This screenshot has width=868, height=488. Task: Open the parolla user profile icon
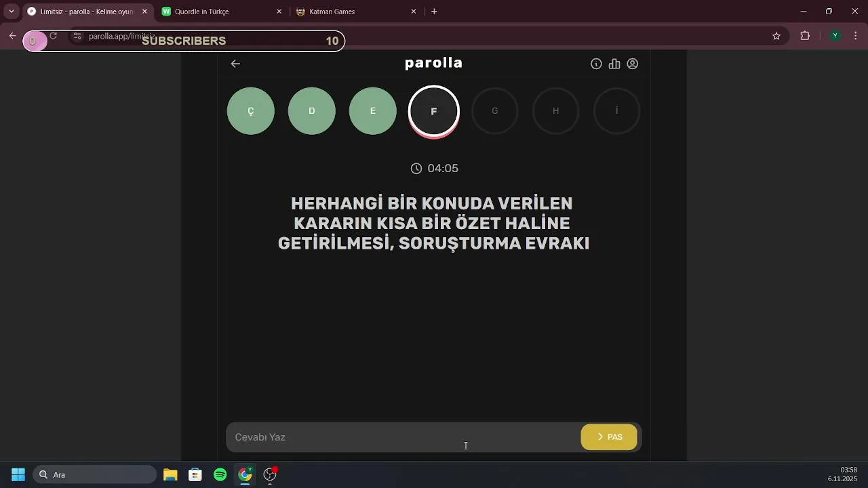(x=633, y=64)
